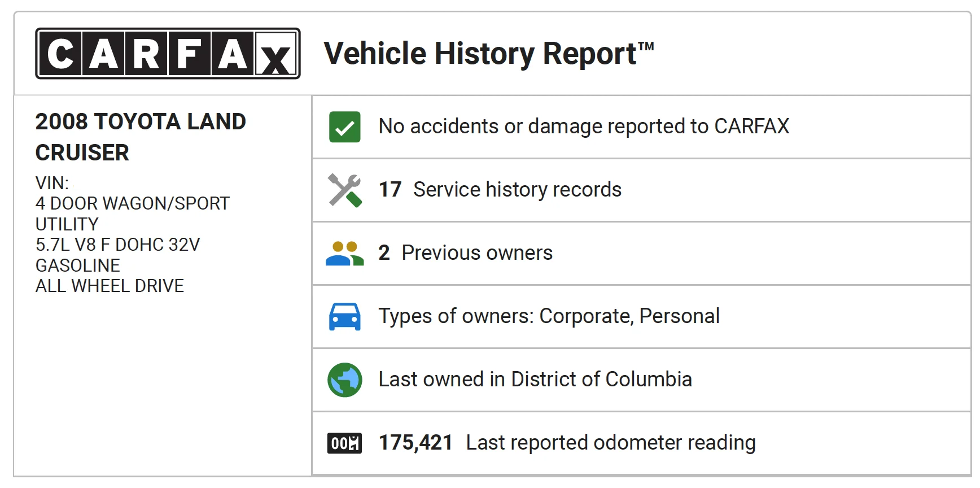The image size is (980, 488).
Task: Click the 2008 Toyota Land Cruiser heading
Action: tap(141, 137)
